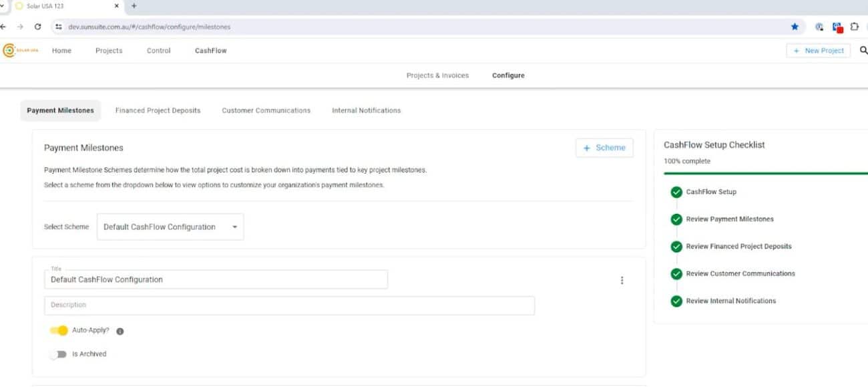The width and height of the screenshot is (868, 387).
Task: Open the Customer Communications tab
Action: pyautogui.click(x=266, y=111)
